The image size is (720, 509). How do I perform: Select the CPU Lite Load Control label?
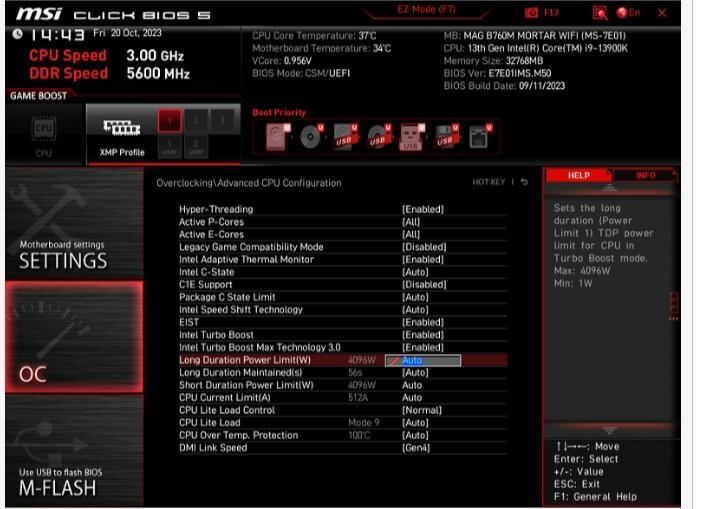227,410
